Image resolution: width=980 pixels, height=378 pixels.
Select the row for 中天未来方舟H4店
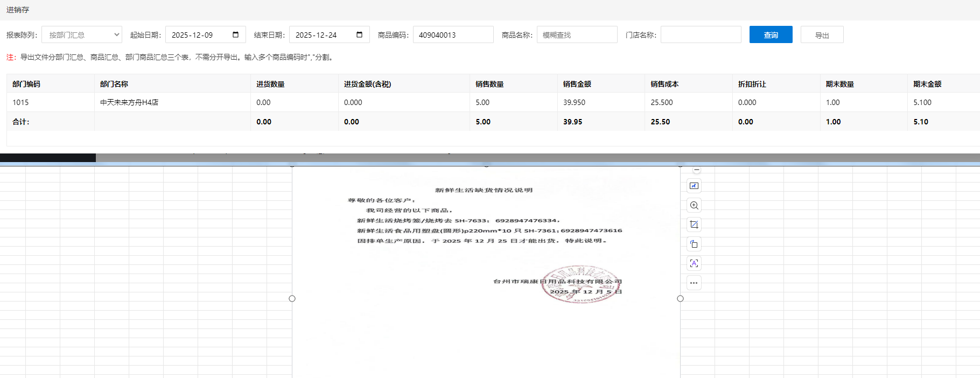coord(129,102)
